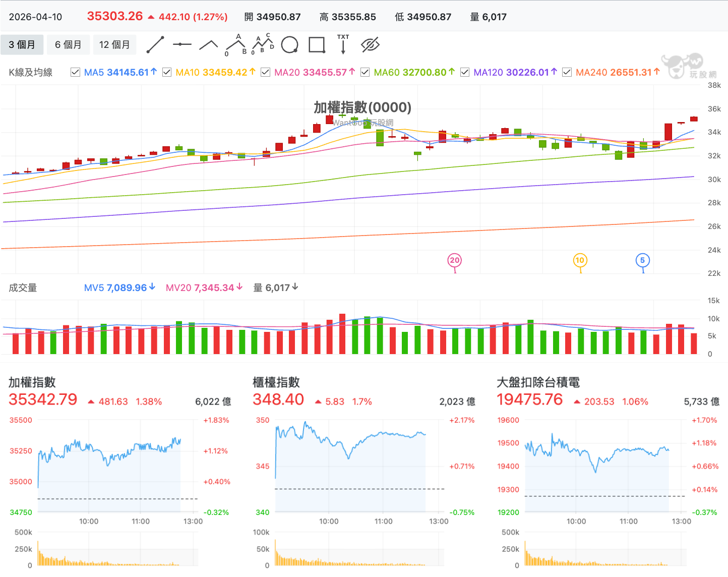Viewport: 728px width, 577px height.
Task: Click the blue 5 marker on chart
Action: (642, 260)
